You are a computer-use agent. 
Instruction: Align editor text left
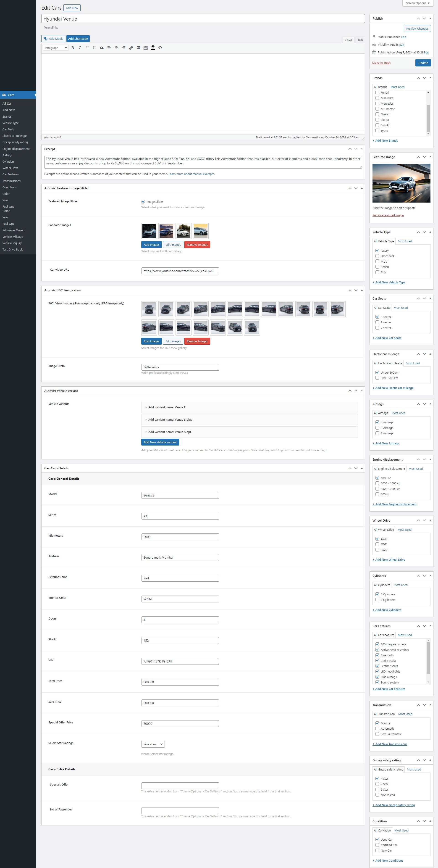click(109, 48)
